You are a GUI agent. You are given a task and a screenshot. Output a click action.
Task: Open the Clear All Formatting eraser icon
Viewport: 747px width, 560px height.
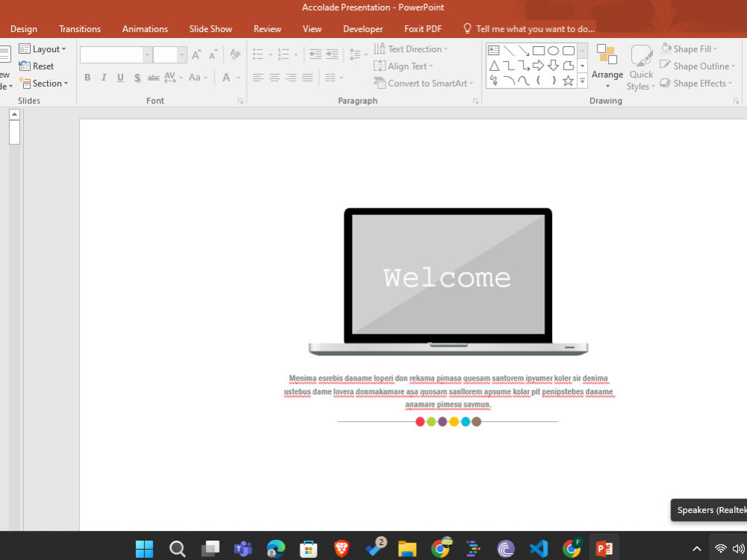point(235,54)
